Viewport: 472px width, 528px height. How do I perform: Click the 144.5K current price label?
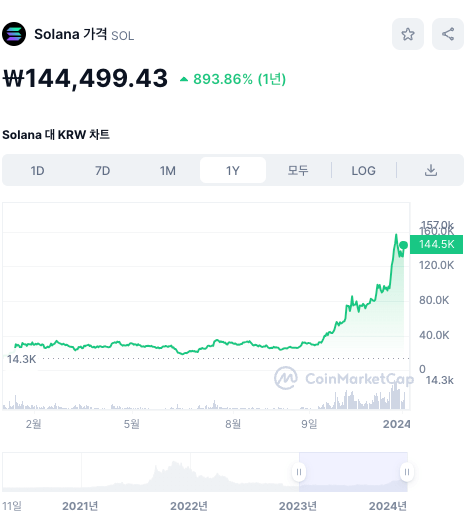[x=436, y=244]
